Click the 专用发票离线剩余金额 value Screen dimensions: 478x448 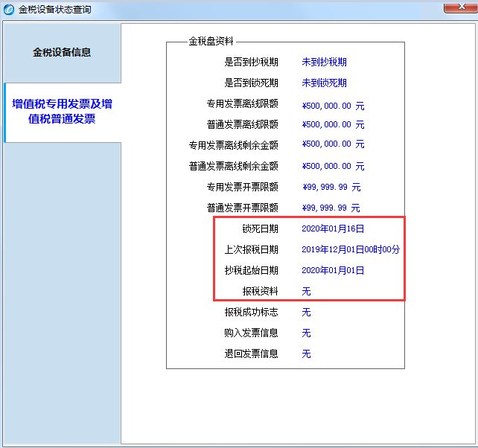pyautogui.click(x=333, y=144)
